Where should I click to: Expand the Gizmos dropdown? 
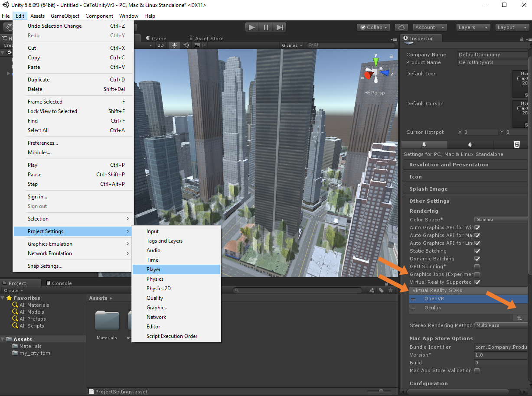pyautogui.click(x=292, y=45)
